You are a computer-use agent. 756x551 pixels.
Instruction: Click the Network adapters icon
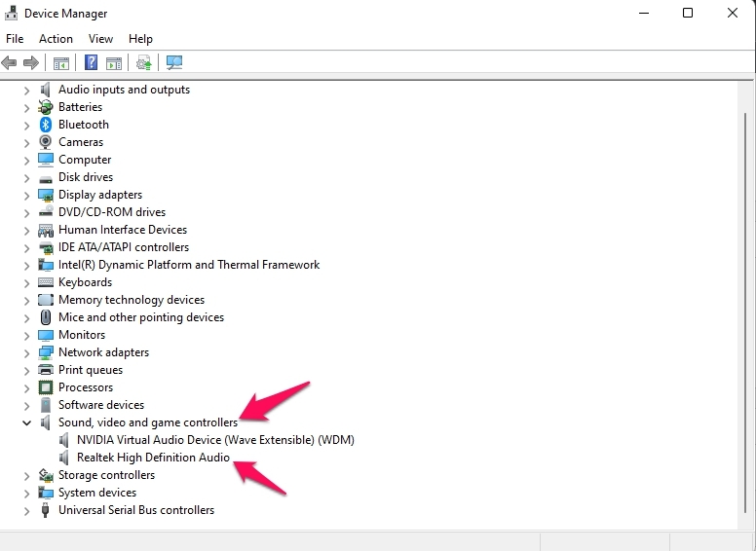[46, 352]
